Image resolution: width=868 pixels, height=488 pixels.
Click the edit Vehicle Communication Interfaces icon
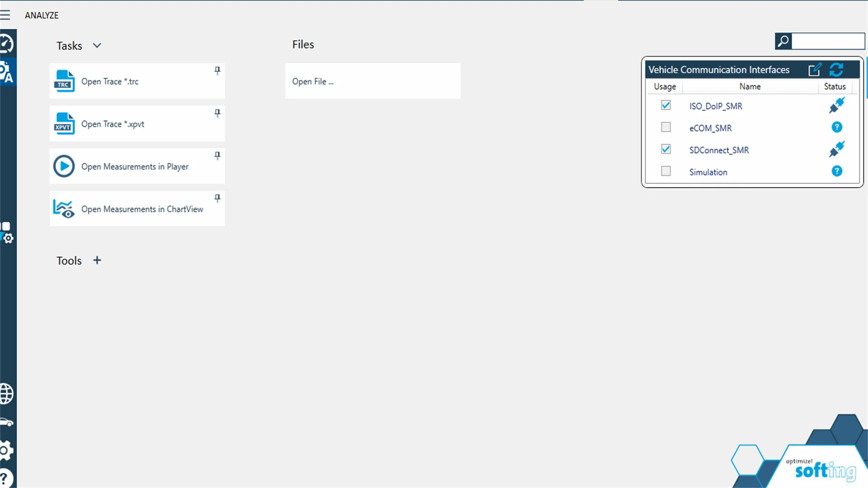coord(815,70)
